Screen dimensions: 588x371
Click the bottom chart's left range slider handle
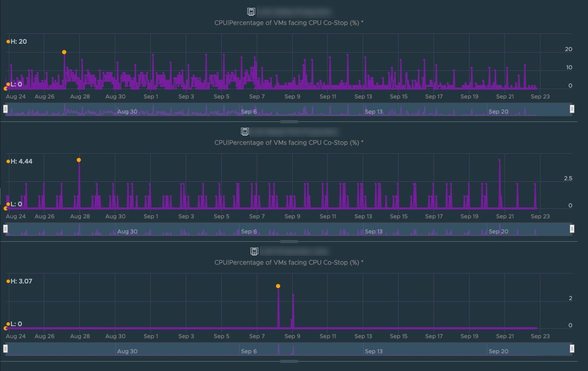click(x=6, y=349)
